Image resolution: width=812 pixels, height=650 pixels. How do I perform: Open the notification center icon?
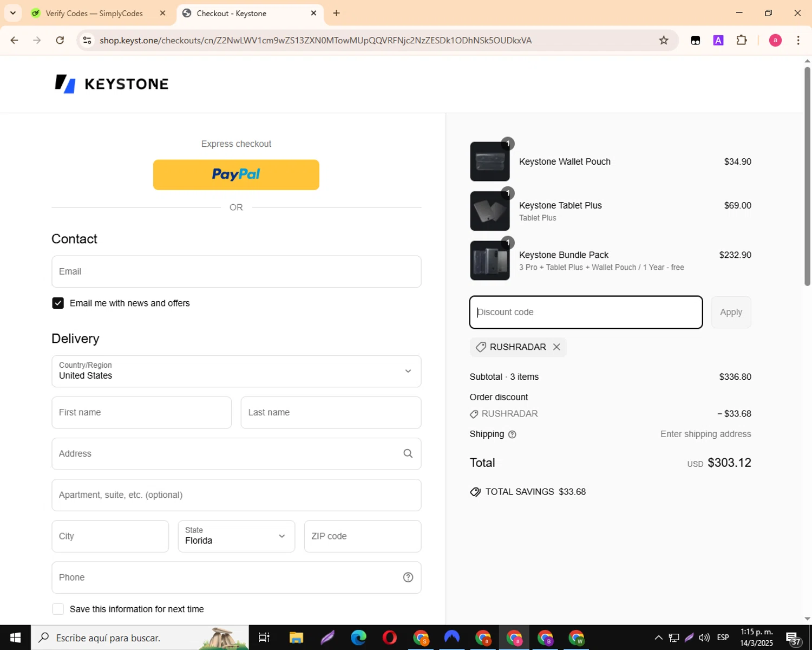793,638
